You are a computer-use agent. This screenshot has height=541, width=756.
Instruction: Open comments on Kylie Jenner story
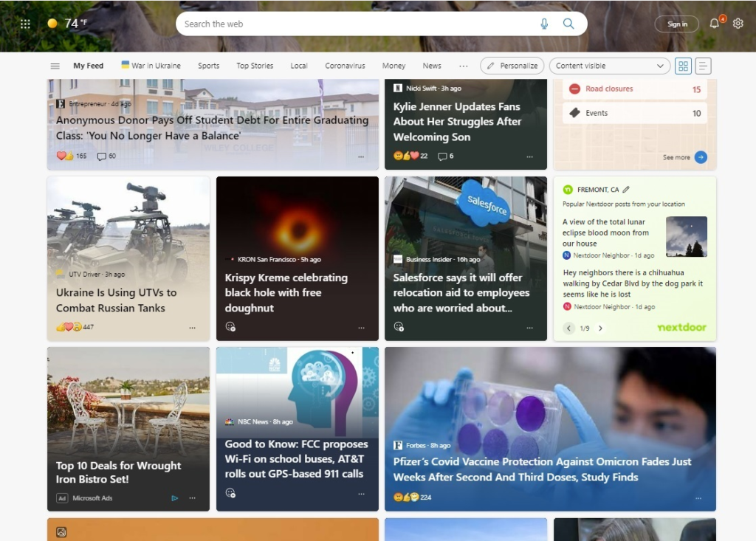click(x=445, y=156)
